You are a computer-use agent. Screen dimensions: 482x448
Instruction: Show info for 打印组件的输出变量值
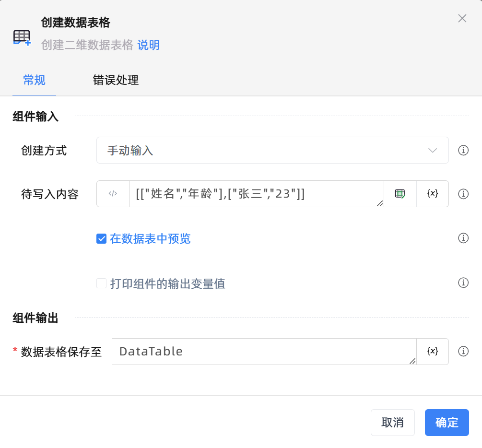463,283
